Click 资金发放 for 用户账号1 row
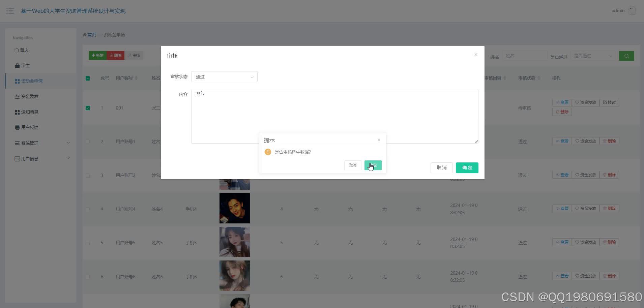The width and height of the screenshot is (644, 308). pyautogui.click(x=586, y=141)
